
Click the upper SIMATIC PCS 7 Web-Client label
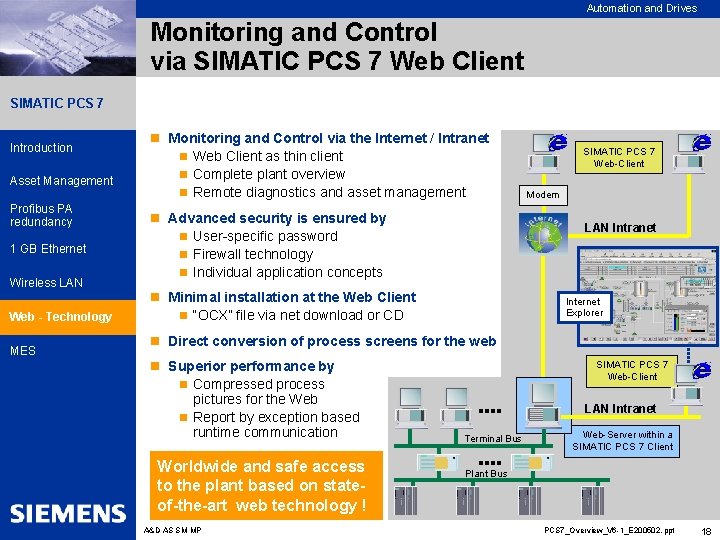point(619,158)
